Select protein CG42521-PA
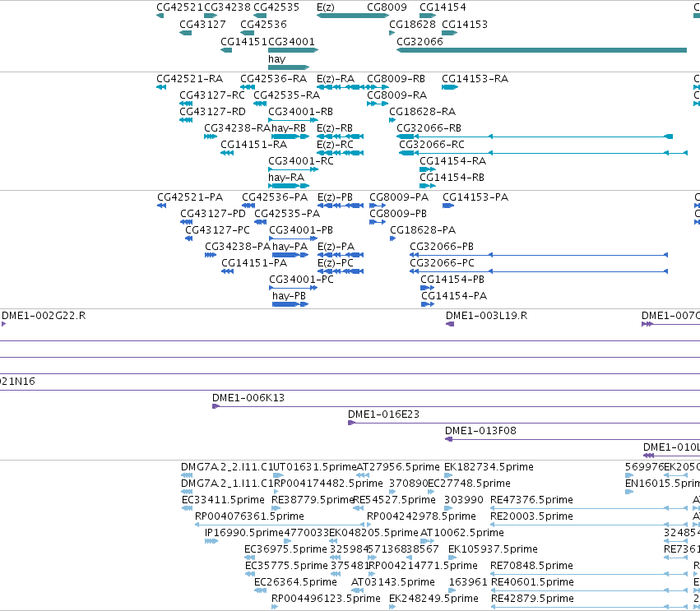Image resolution: width=700 pixels, height=611 pixels. pyautogui.click(x=190, y=197)
